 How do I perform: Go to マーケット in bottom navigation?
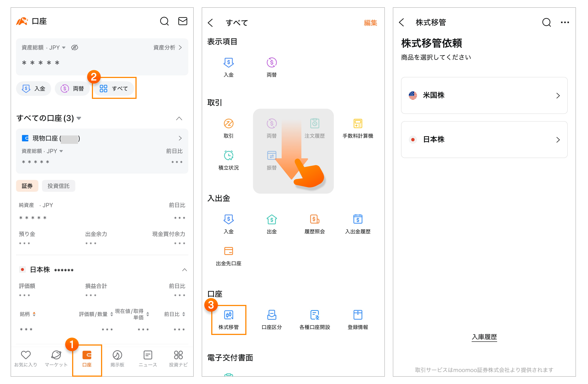pos(56,358)
